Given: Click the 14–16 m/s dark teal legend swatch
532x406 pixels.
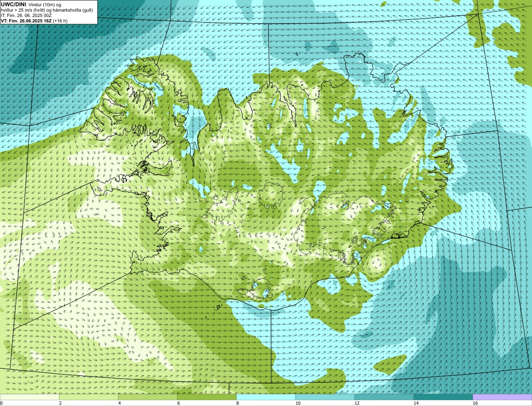Looking at the screenshot, I should pyautogui.click(x=443, y=397).
